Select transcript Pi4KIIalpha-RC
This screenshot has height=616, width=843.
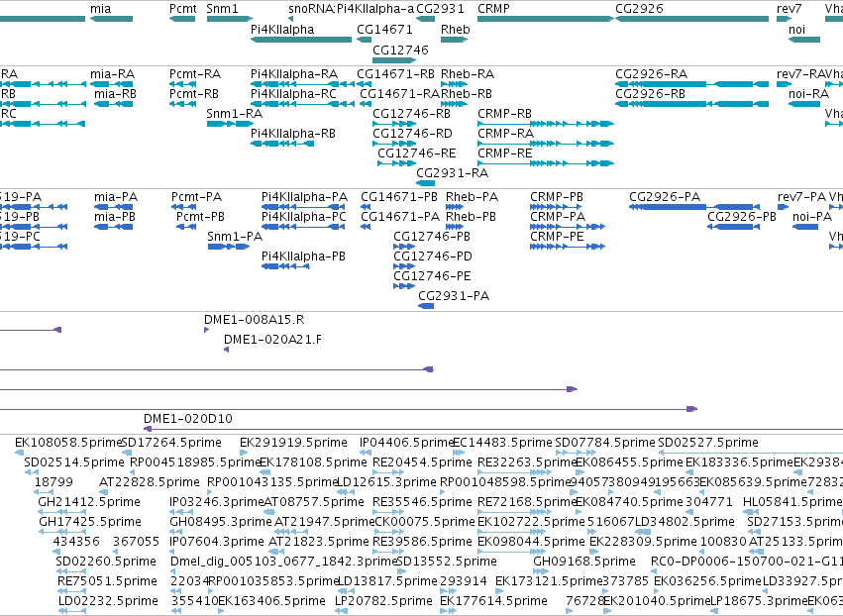303,104
